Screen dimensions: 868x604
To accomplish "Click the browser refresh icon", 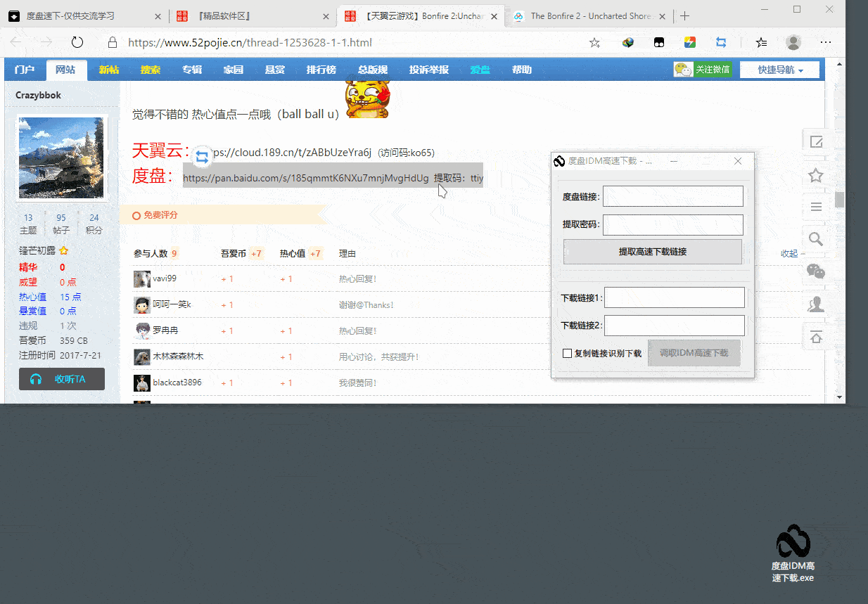I will pyautogui.click(x=77, y=43).
